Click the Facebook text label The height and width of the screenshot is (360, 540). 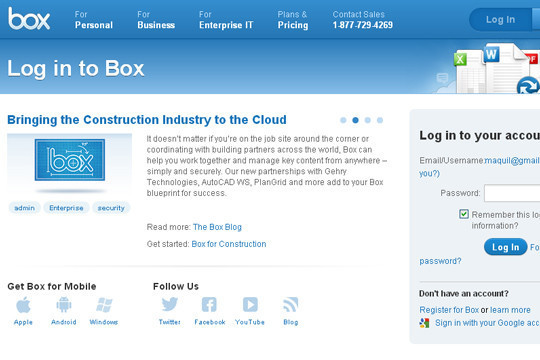click(210, 322)
